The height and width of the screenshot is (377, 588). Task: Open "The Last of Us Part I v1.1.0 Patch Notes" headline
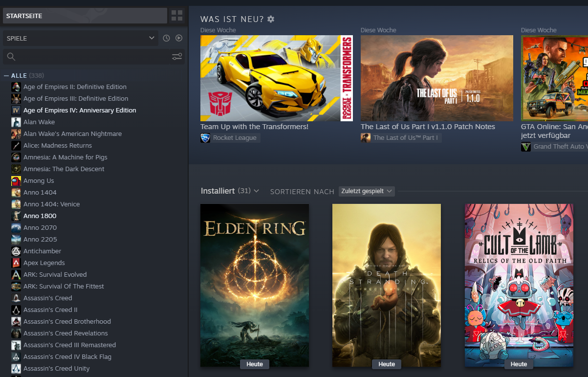pos(428,127)
